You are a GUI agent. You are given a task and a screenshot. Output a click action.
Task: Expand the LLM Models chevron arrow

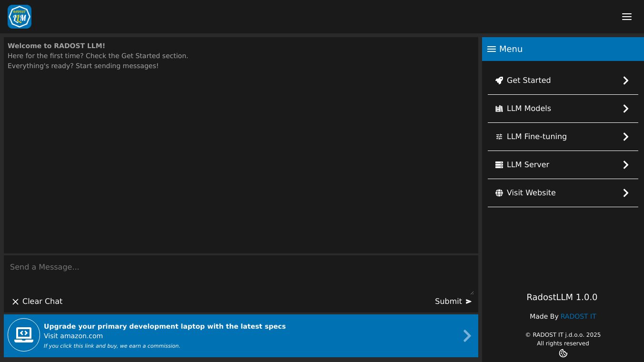tap(626, 109)
